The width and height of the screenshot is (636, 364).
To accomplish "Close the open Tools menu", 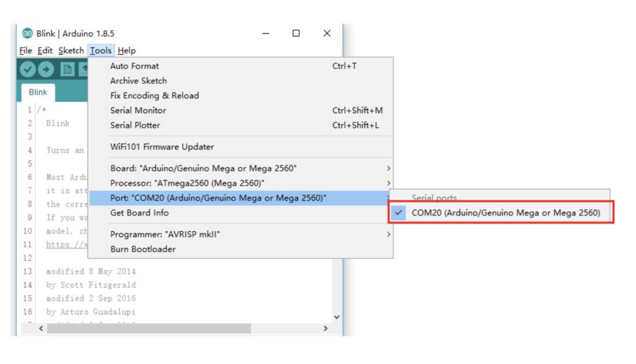I will pyautogui.click(x=101, y=50).
